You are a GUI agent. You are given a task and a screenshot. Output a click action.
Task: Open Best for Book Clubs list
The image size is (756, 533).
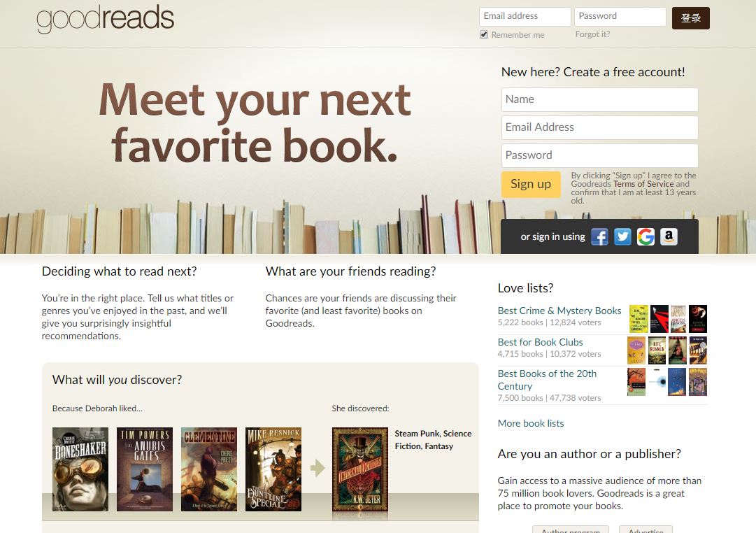pos(540,342)
